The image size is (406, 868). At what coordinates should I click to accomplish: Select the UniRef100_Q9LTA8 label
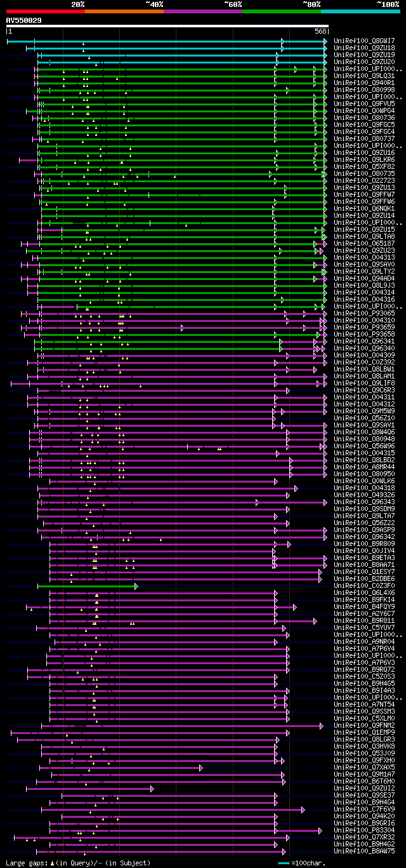click(364, 236)
